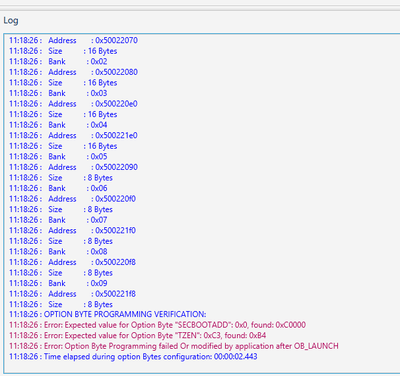Select log line Address 0x500221f8
The image size is (400, 376).
(72, 294)
